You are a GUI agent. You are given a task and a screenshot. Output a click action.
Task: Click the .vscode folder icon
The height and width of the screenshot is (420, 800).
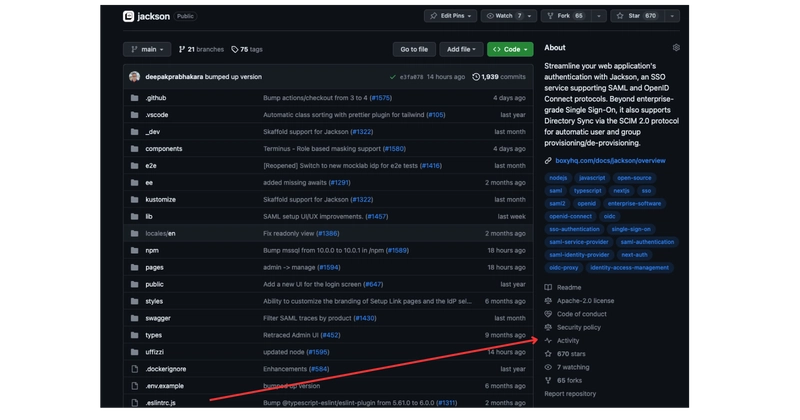point(134,115)
